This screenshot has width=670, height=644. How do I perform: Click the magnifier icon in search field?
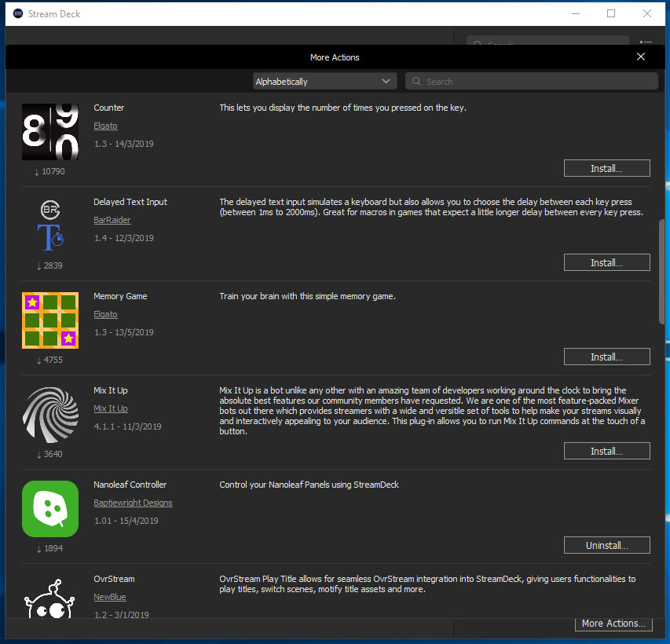point(416,81)
